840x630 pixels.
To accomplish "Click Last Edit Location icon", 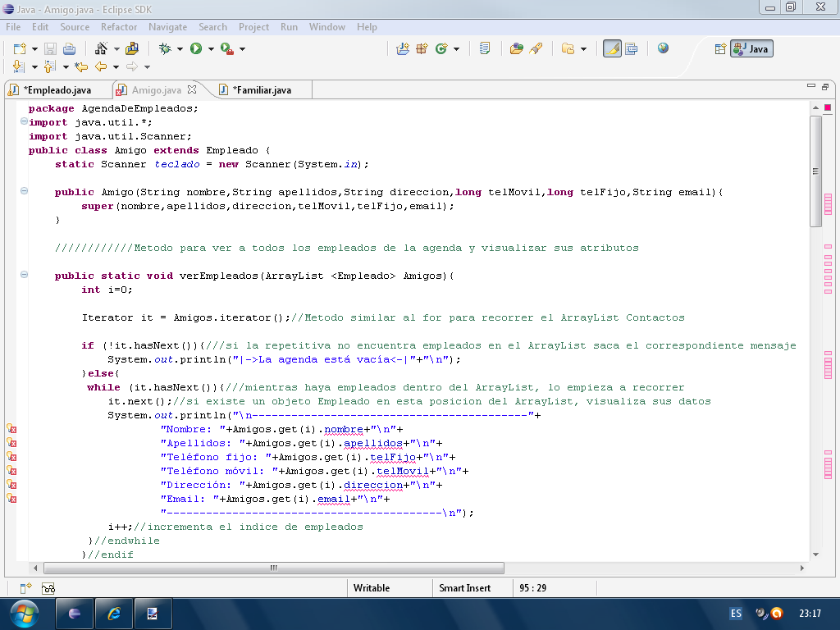I will coord(81,66).
